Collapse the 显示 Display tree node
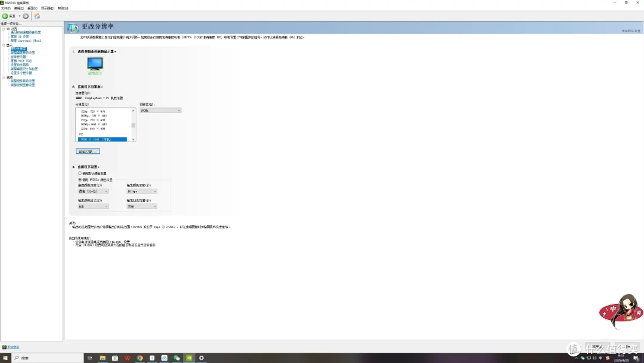 tap(4, 45)
